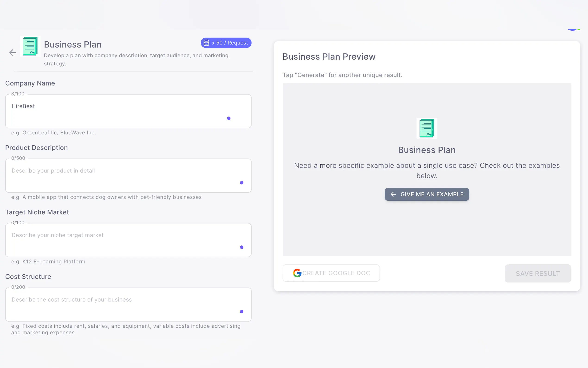Click the coins icon in credits badge
The width and height of the screenshot is (588, 368).
(206, 43)
